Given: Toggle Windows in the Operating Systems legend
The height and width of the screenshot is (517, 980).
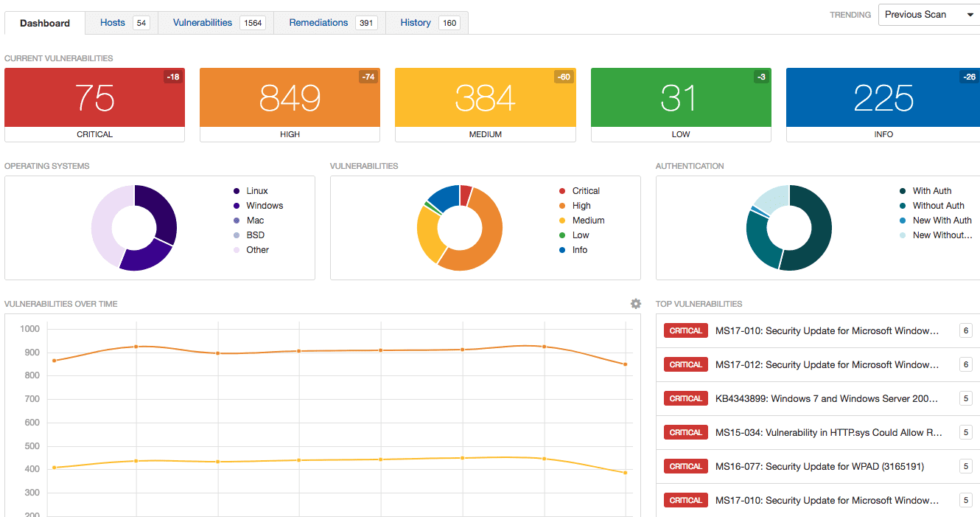Looking at the screenshot, I should point(265,205).
